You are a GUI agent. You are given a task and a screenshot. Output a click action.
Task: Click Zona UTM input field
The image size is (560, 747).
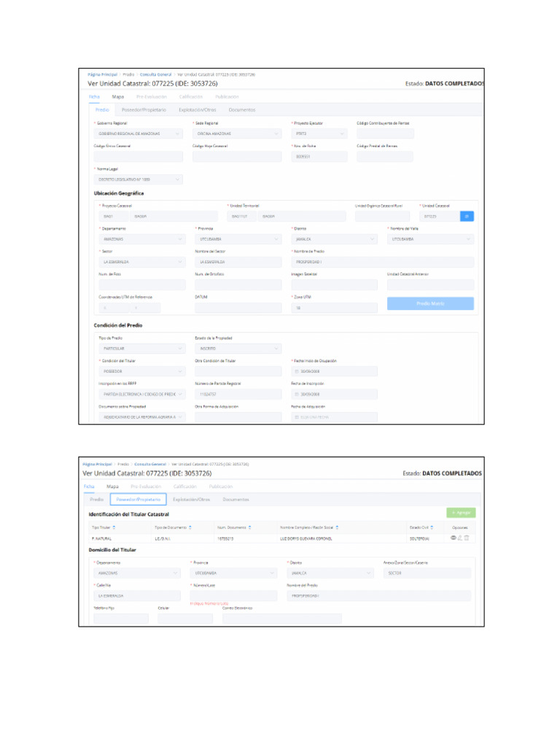click(x=334, y=309)
